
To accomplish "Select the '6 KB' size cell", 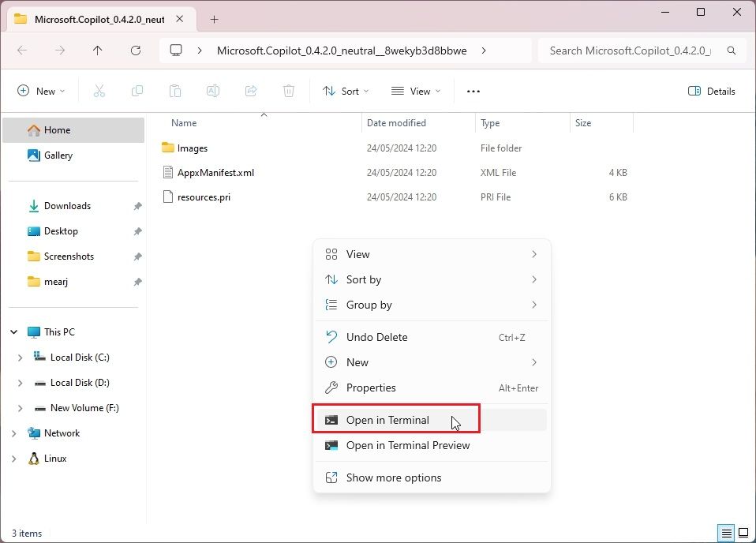I will tap(618, 197).
